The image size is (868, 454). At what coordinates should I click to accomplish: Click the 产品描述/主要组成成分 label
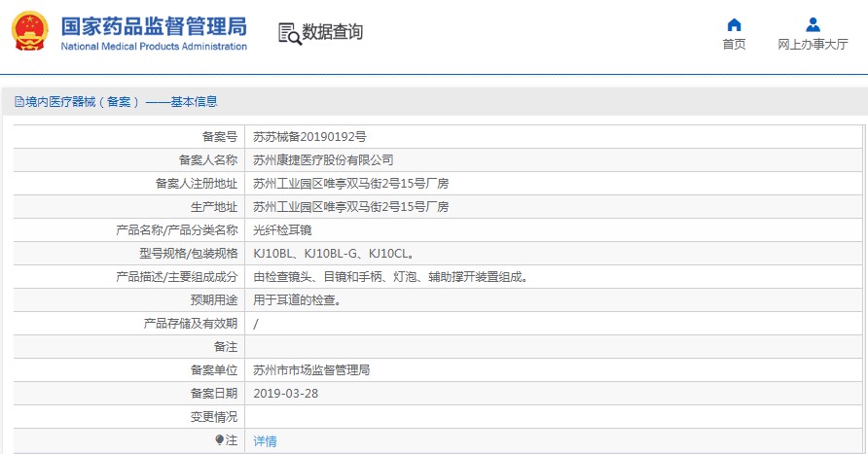(x=177, y=276)
